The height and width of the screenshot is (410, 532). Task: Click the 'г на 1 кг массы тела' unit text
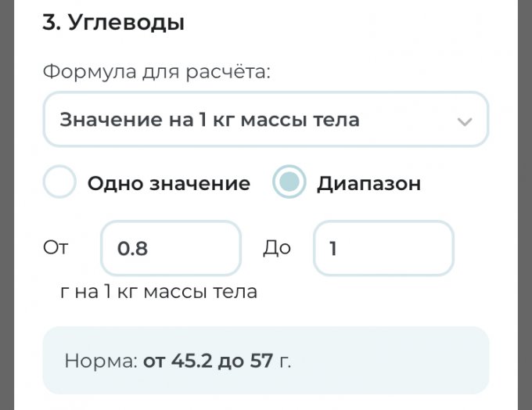coord(159,293)
